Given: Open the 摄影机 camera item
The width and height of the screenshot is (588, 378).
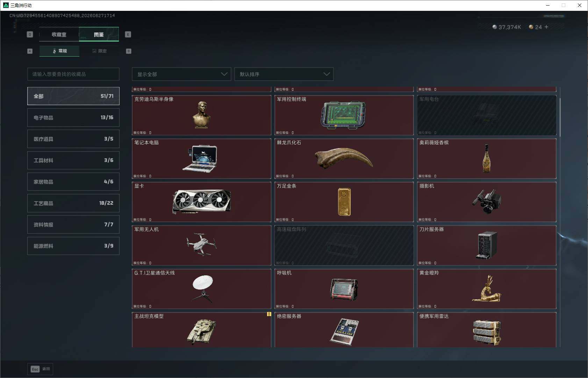Looking at the screenshot, I should [x=487, y=202].
